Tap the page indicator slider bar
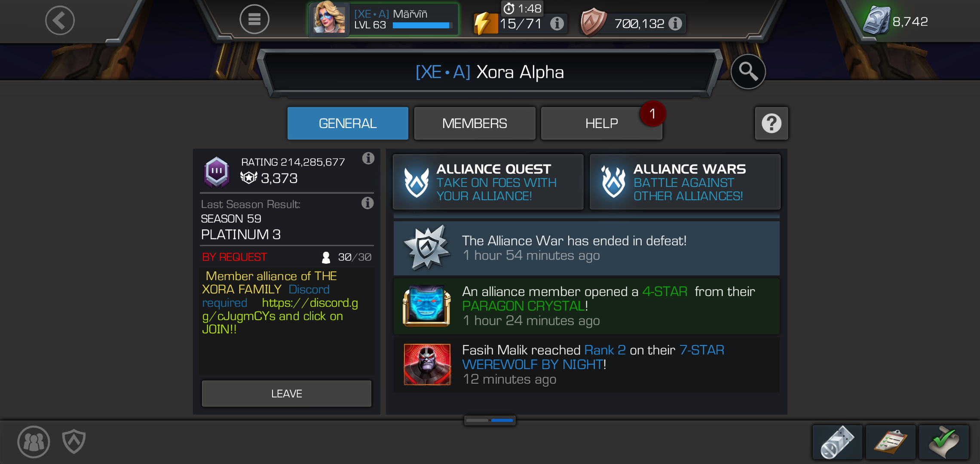 490,420
